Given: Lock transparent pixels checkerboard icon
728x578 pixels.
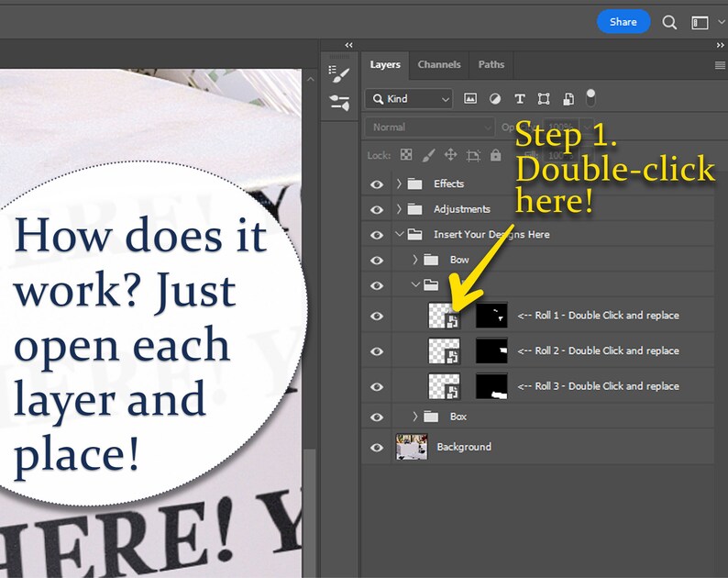Looking at the screenshot, I should tap(406, 155).
